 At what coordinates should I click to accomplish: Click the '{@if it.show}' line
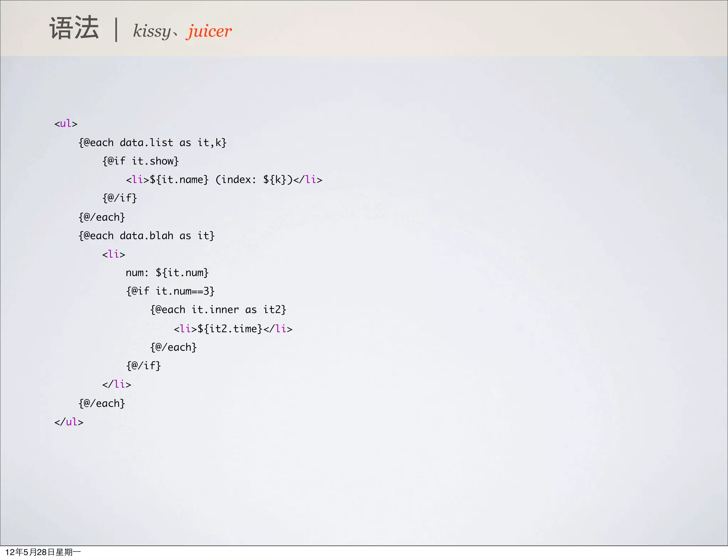click(x=140, y=161)
